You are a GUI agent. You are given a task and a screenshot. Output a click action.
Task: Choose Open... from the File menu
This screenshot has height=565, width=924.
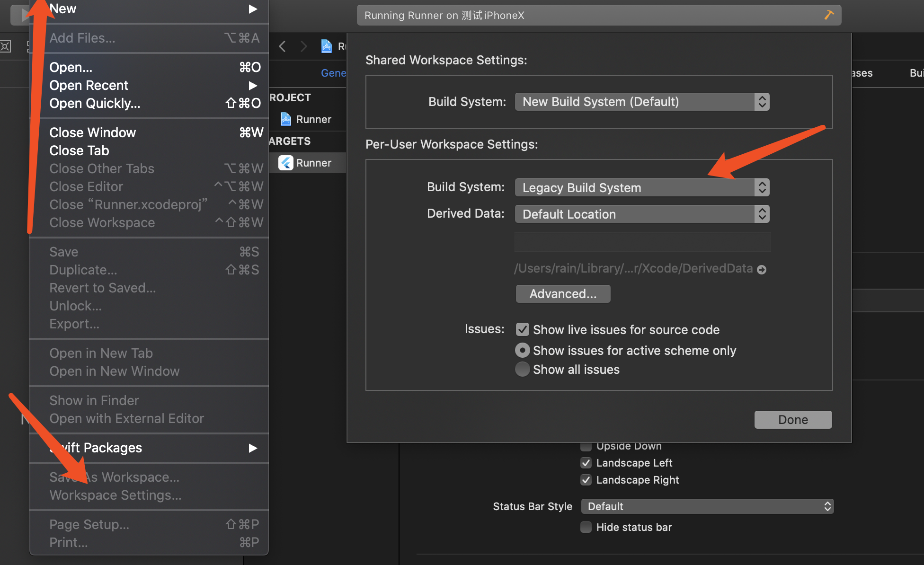[149, 67]
